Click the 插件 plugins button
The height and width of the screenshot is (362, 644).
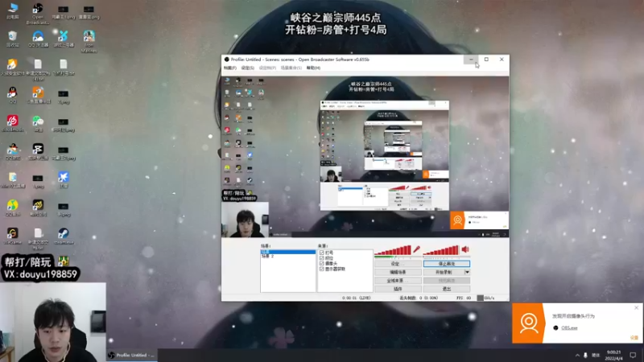click(398, 289)
